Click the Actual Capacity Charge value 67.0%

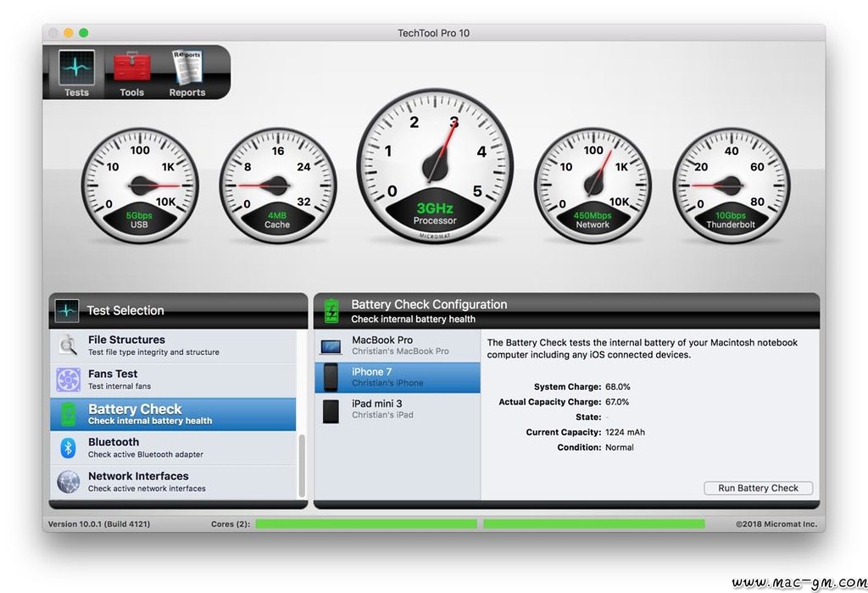[617, 402]
